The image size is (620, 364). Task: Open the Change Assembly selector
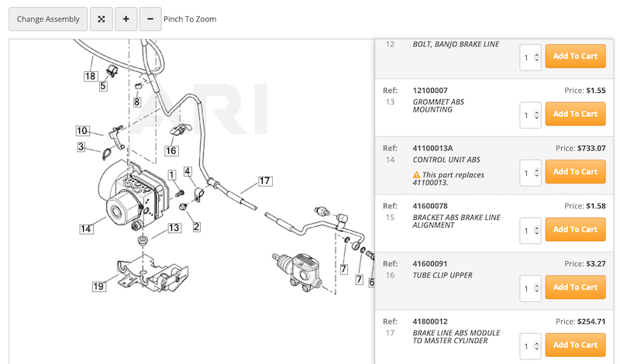click(x=48, y=19)
